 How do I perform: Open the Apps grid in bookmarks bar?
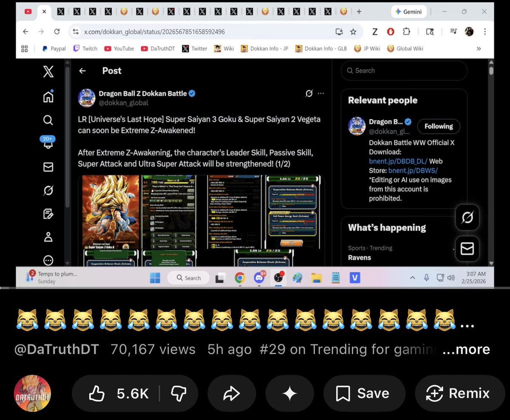click(25, 48)
